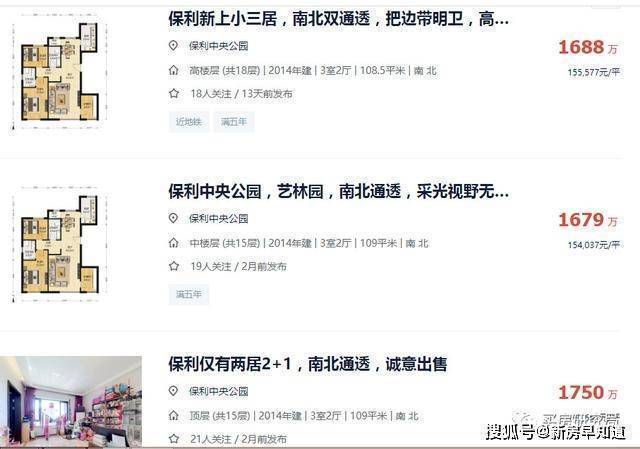Click location pin icon of first listing
The height and width of the screenshot is (449, 640).
click(173, 46)
